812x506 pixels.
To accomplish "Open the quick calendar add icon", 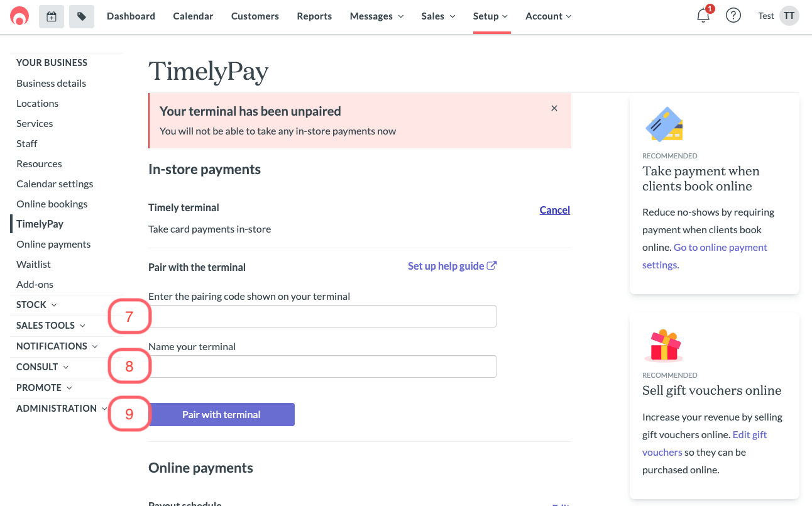I will click(x=52, y=16).
